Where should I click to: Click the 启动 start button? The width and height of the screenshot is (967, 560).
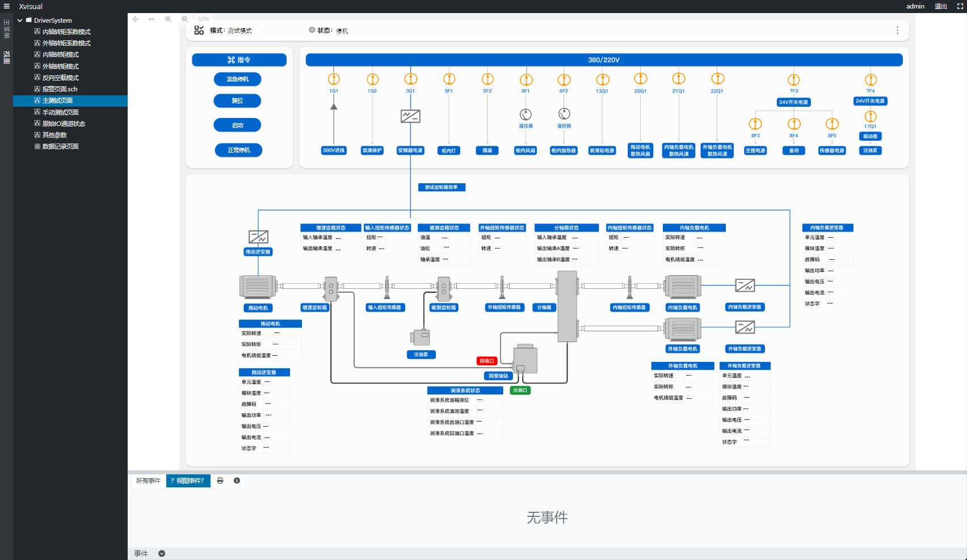[x=238, y=125]
